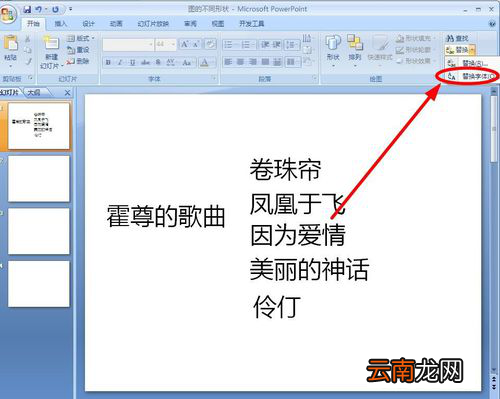
Task: Switch to the 设计 ribbon tab
Action: coord(88,24)
